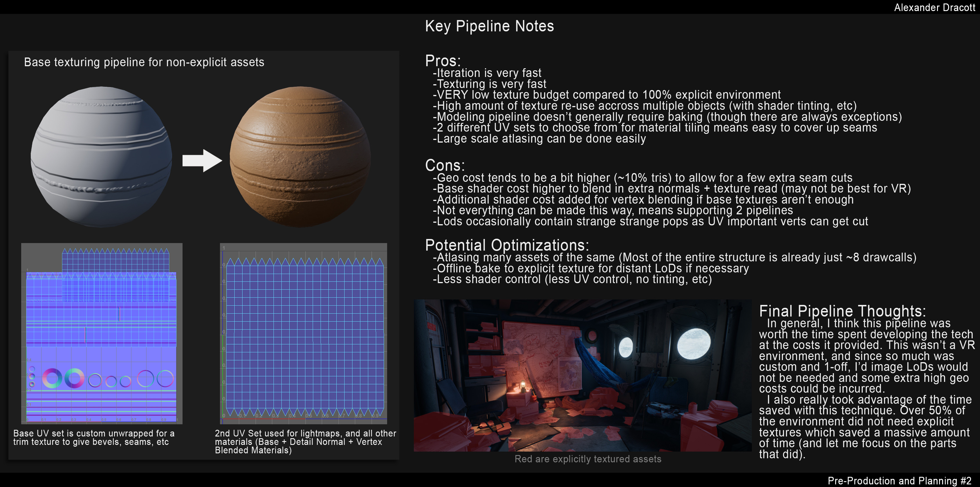Click the 'Base shader cost higher' line
The height and width of the screenshot is (487, 980).
tap(672, 188)
